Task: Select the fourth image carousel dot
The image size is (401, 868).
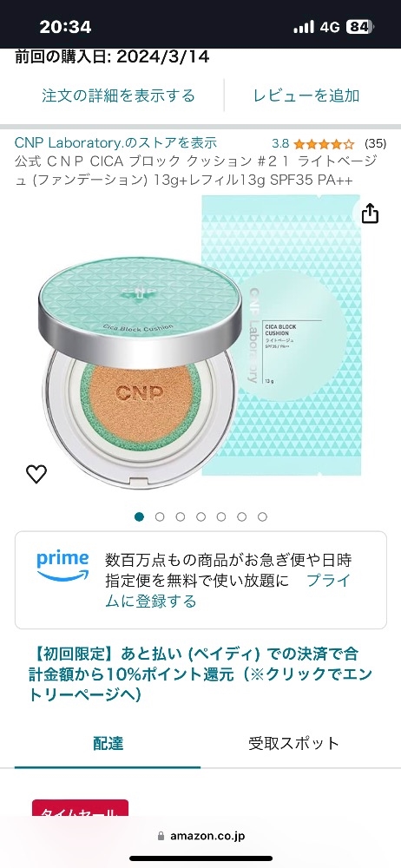Action: [x=200, y=516]
